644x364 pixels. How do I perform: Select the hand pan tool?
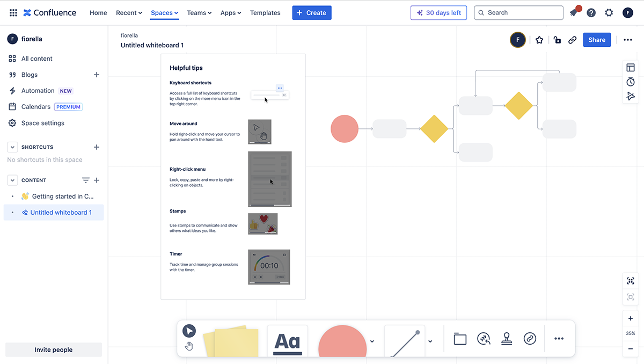click(x=189, y=346)
